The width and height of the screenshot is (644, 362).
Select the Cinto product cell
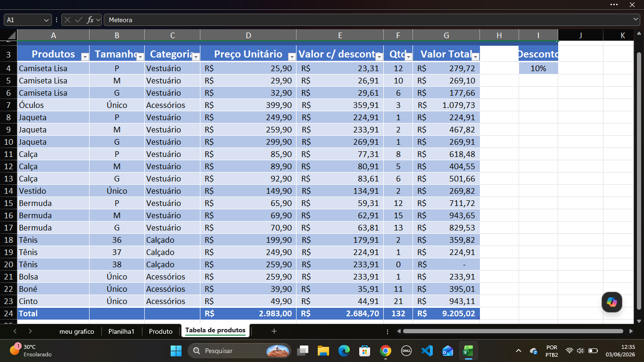tap(53, 301)
